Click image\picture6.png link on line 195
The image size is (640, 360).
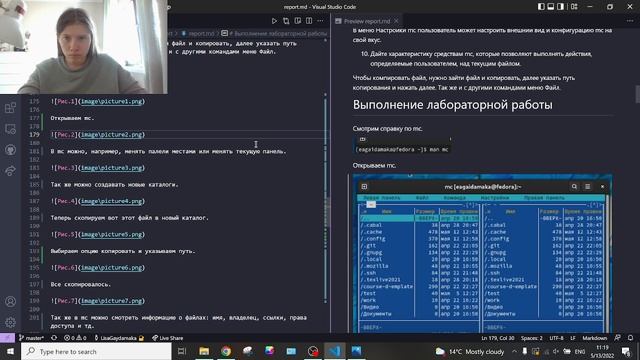(x=112, y=267)
